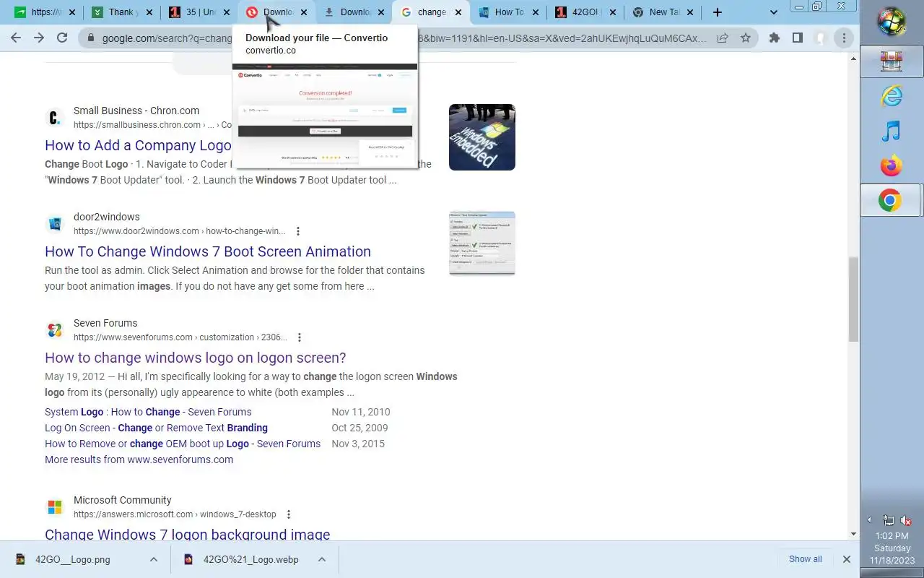Switch to the second Download tab with arrow icon

point(352,12)
